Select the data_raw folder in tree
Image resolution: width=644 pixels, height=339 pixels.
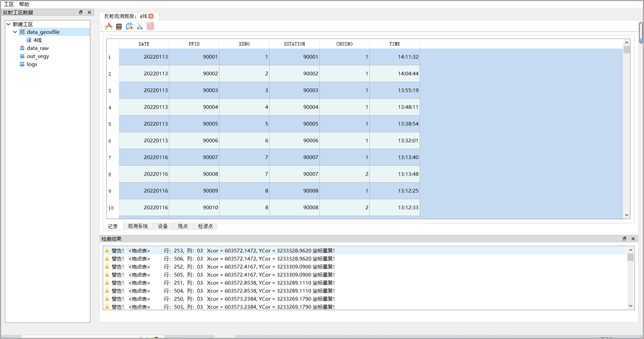pos(37,49)
